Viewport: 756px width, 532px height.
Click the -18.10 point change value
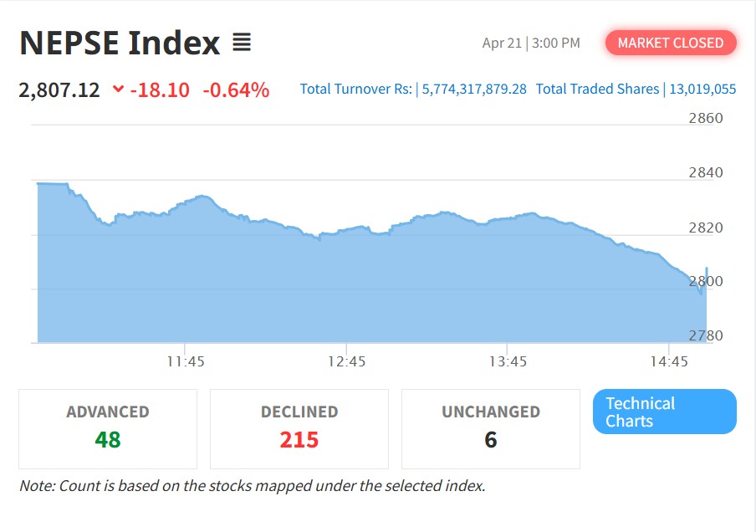click(x=160, y=90)
